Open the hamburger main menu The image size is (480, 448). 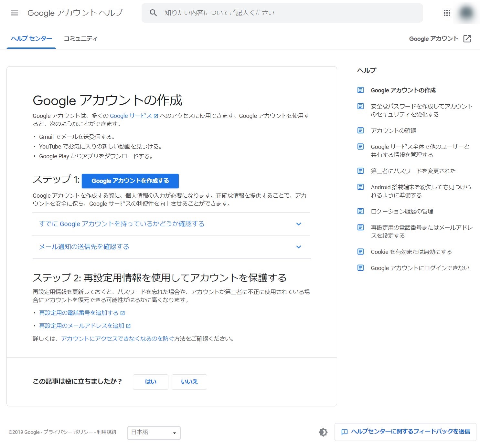[15, 13]
